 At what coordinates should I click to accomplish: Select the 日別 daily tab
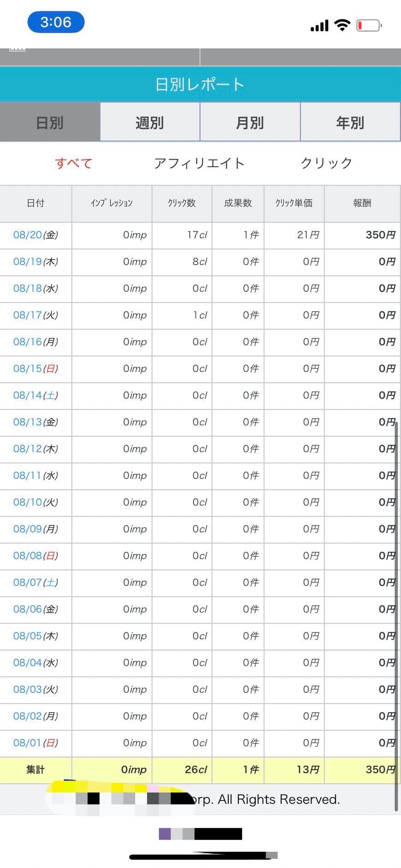point(50,123)
